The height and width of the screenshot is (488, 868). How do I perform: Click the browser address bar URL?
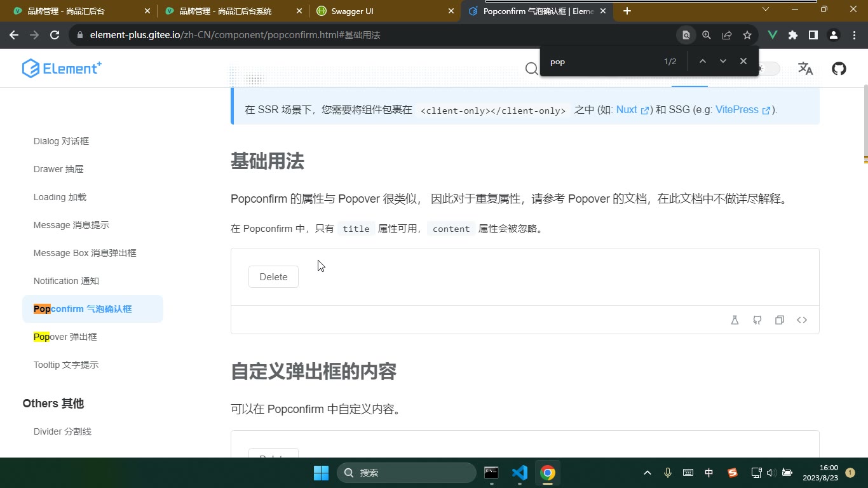235,35
